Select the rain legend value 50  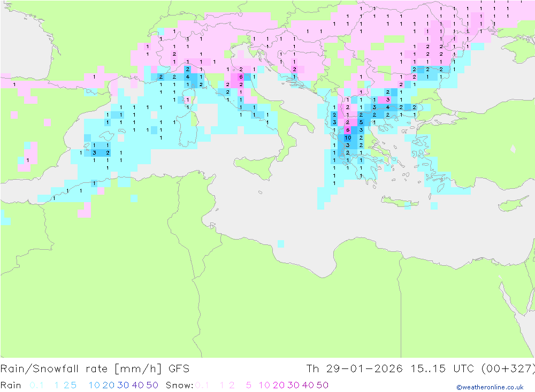[x=152, y=385]
